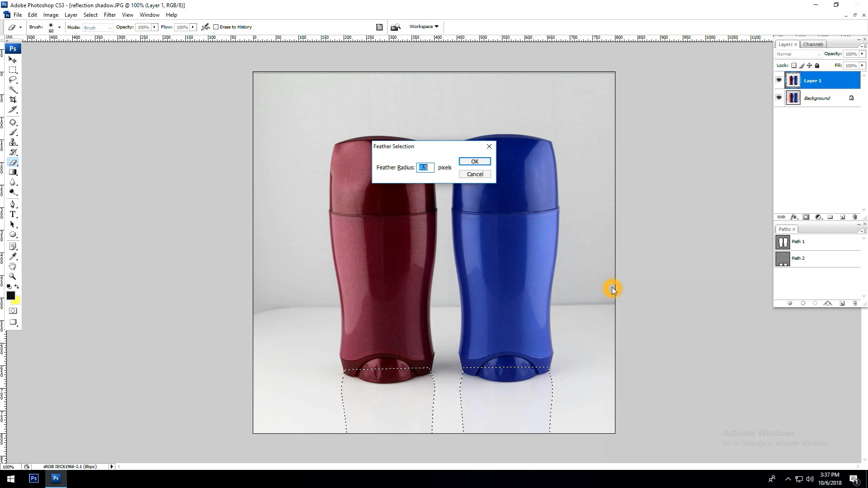Click Cancel in Feather Selection dialog

pos(475,174)
